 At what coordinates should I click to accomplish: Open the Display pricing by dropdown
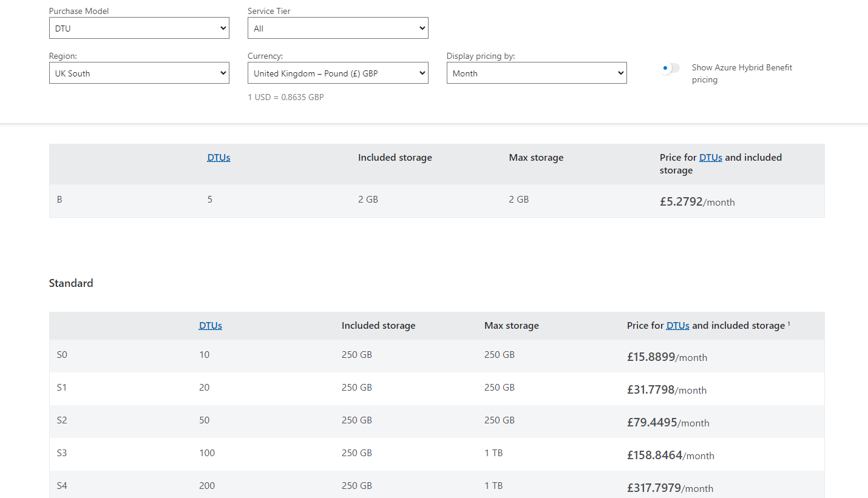click(x=537, y=73)
